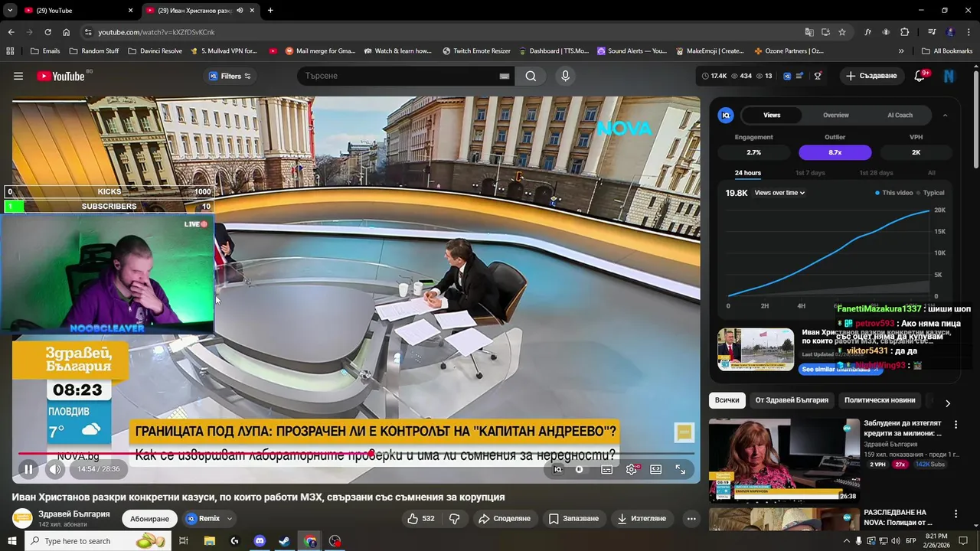Open Chrome media control icon
This screenshot has width=980, height=551.
tap(932, 32)
